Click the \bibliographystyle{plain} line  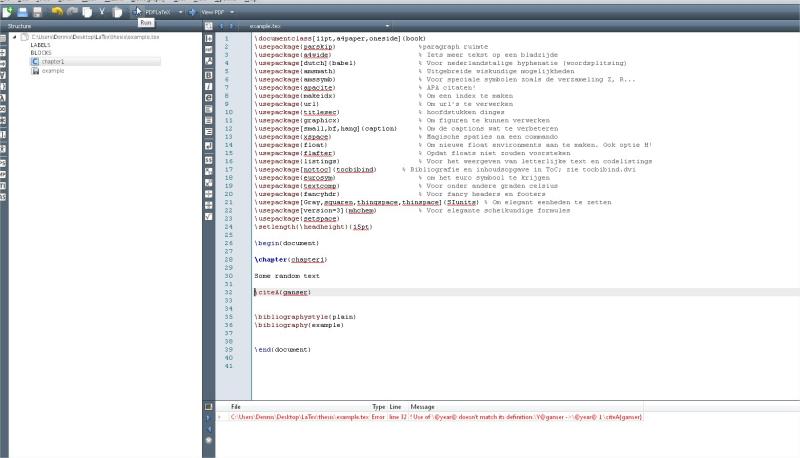(305, 317)
